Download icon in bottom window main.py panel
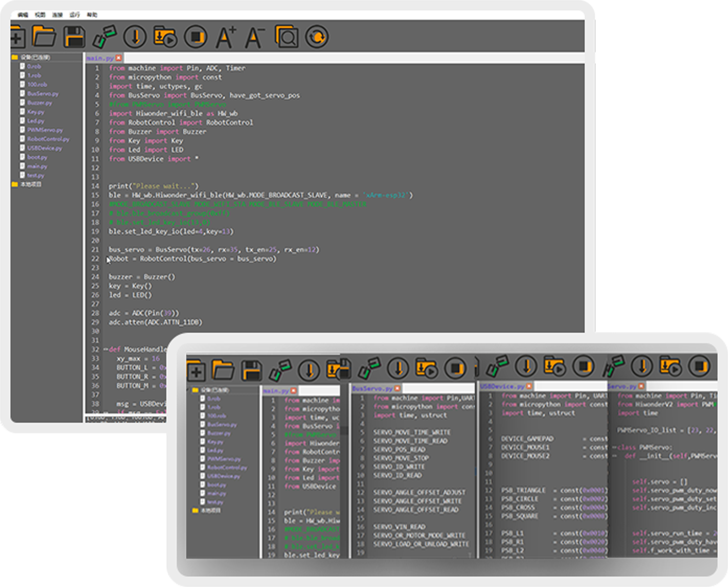Screen dimensions: 728x587 click(x=309, y=370)
